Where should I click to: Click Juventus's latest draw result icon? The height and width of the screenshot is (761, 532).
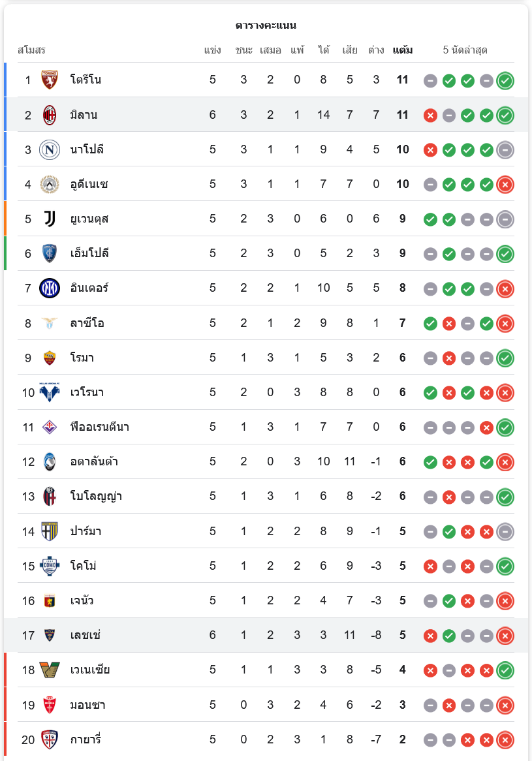[x=505, y=219]
